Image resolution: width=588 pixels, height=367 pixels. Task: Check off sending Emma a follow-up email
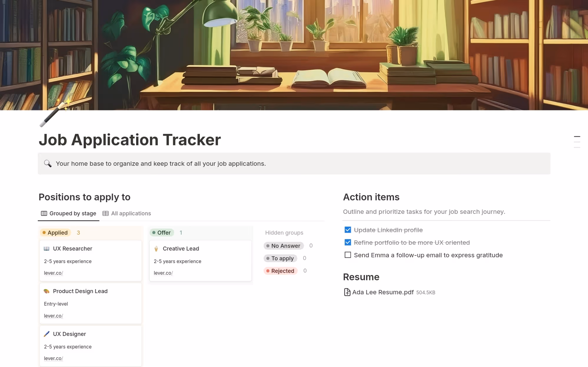pyautogui.click(x=348, y=255)
